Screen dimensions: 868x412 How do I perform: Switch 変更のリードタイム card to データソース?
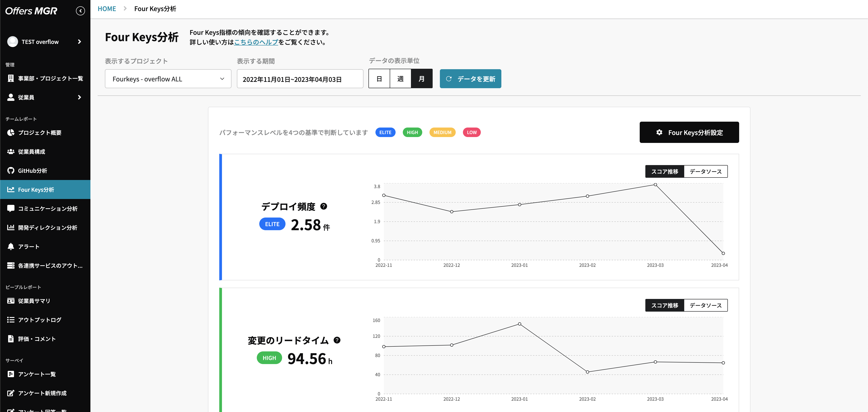coord(705,305)
